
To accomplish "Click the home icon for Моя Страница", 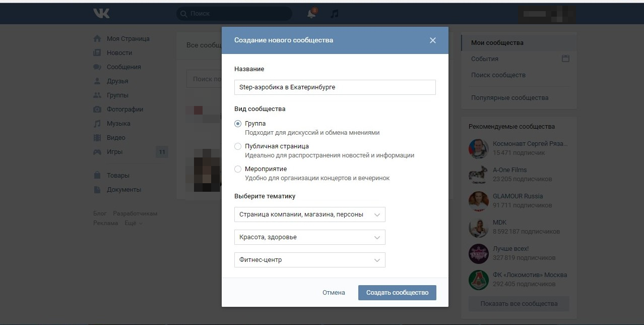I will [97, 39].
